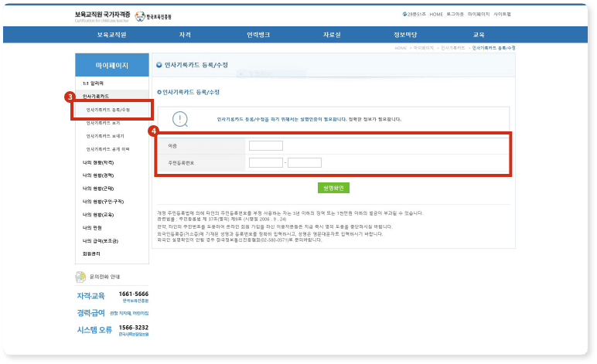Open 인사기록카드 공개 이력 in the sidebar
The height and width of the screenshot is (364, 597).
(107, 149)
